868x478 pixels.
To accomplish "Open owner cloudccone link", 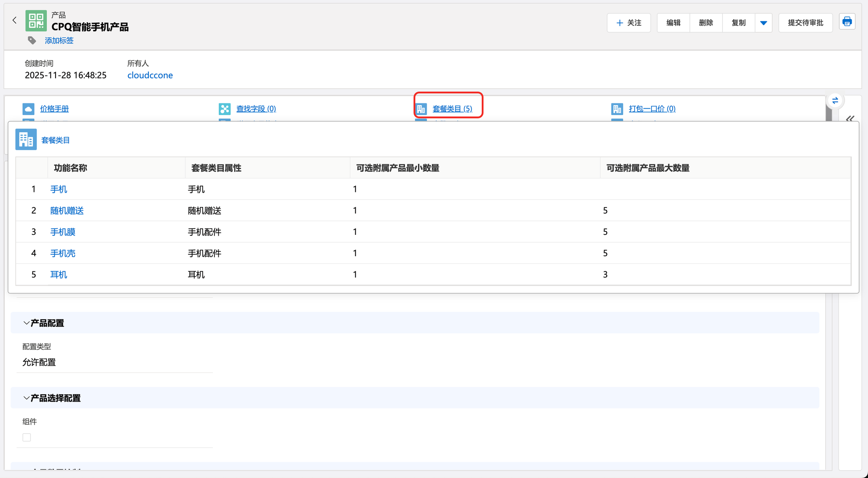I will pos(150,75).
